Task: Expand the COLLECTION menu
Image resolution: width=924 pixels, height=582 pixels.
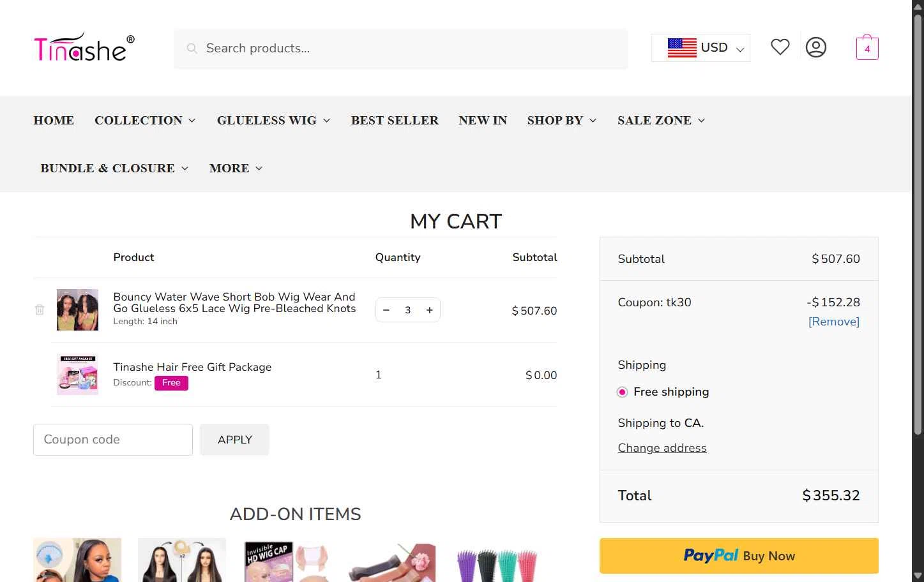Action: (145, 121)
